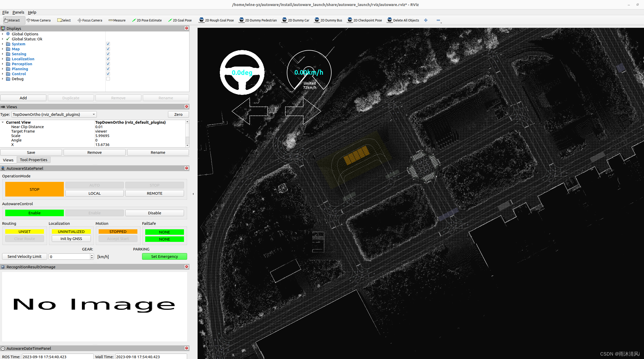Select the 2D Dummy Pedestrian tool

pyautogui.click(x=258, y=20)
